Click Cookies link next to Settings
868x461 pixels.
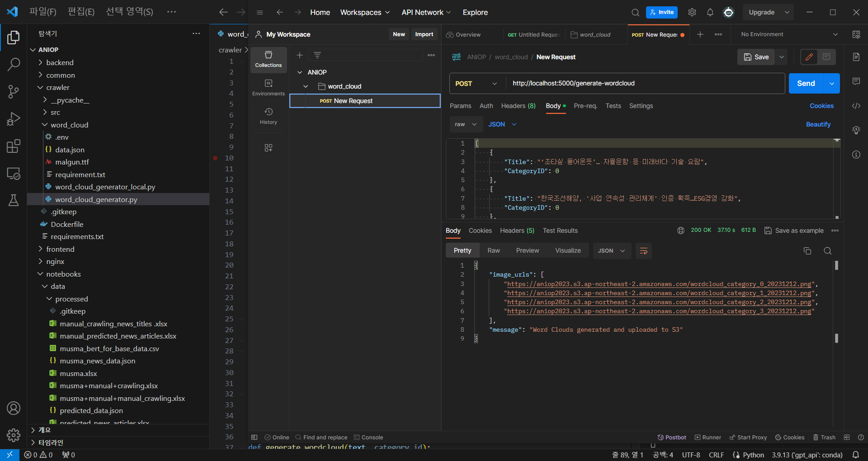[x=821, y=106]
